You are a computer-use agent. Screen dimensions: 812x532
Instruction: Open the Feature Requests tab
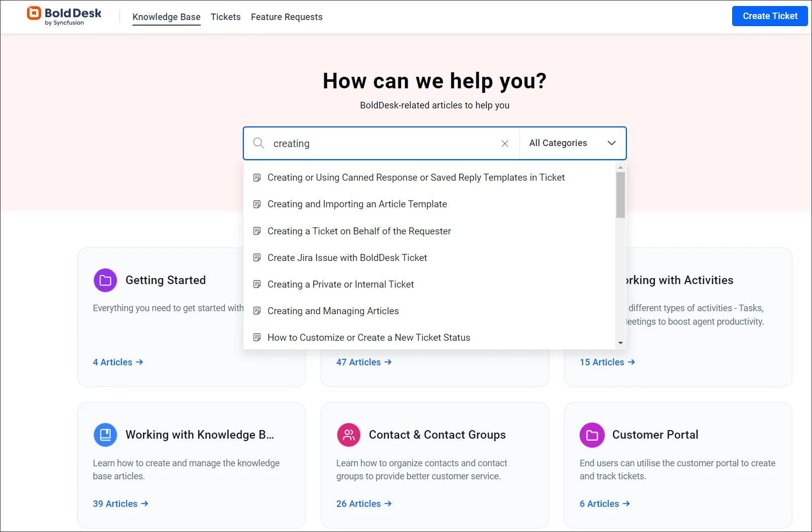pos(287,17)
